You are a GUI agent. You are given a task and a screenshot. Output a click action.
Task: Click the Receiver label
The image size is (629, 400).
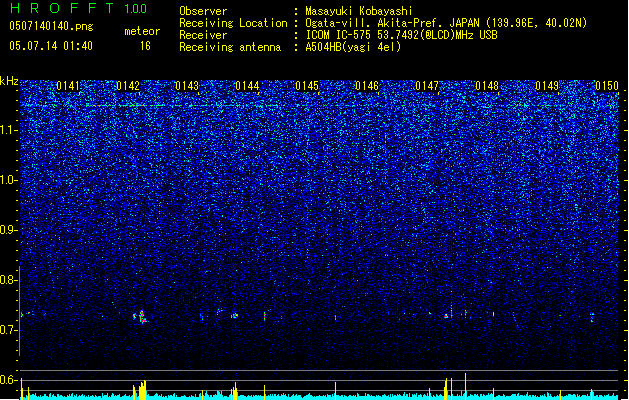203,35
